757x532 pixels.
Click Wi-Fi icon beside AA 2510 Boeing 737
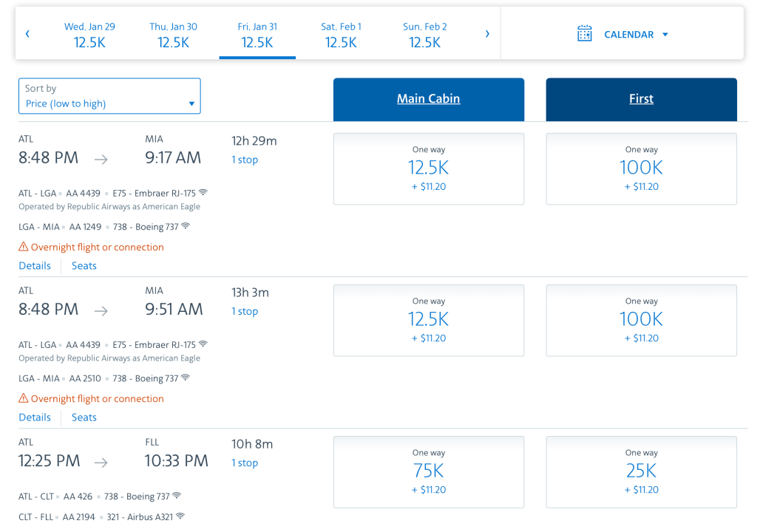tap(186, 378)
